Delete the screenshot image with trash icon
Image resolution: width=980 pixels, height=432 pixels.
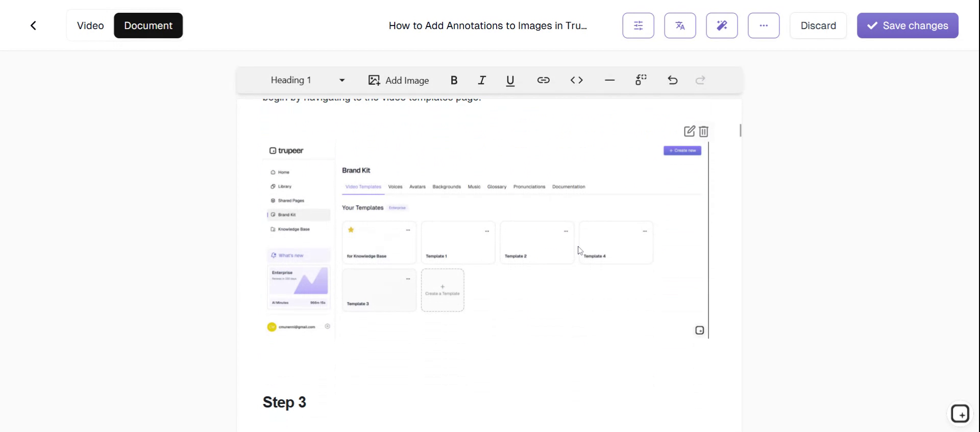click(704, 131)
